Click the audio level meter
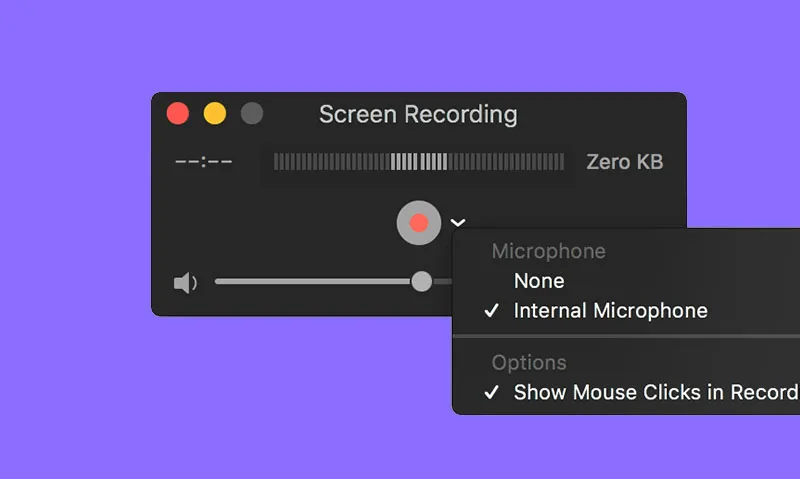 coord(418,162)
